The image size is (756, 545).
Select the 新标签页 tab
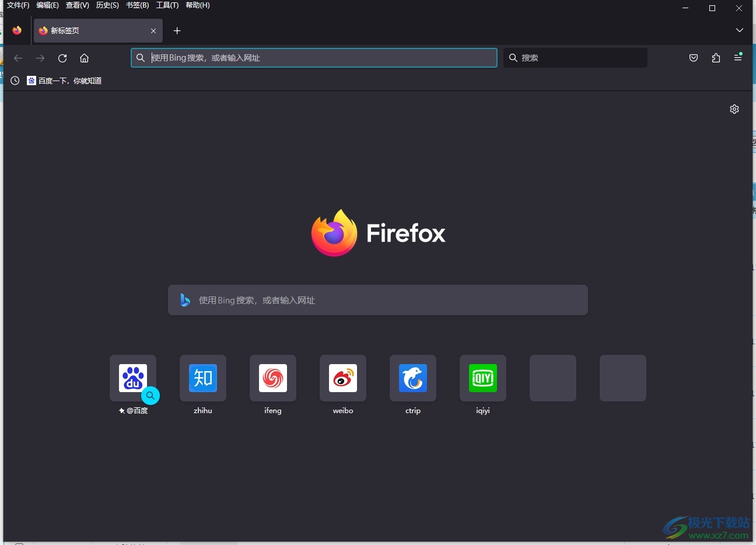[98, 31]
